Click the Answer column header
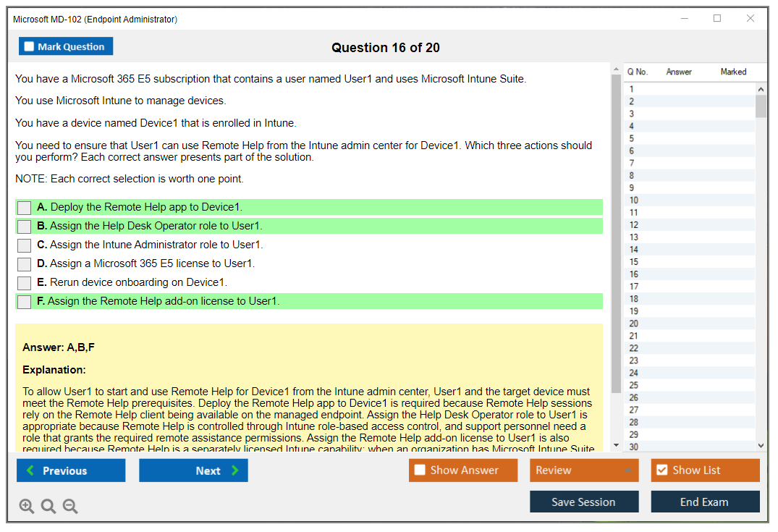778x532 pixels. [679, 72]
